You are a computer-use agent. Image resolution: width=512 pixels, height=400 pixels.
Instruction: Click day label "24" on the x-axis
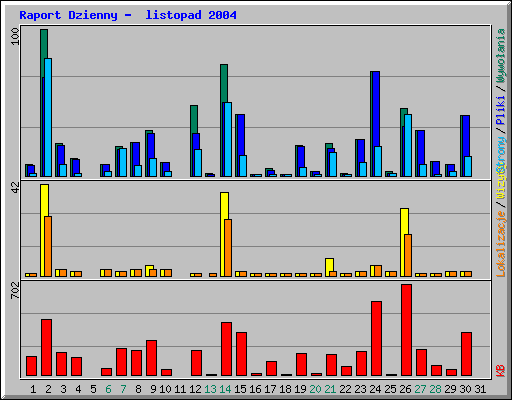pos(375,389)
